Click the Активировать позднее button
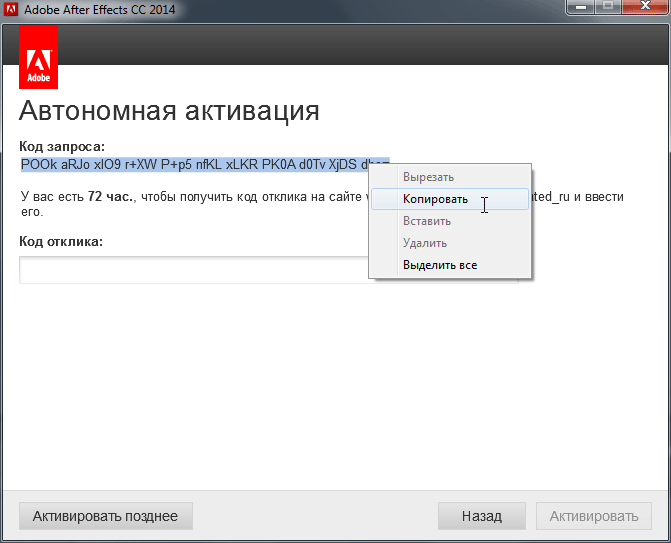The image size is (671, 543). tap(106, 516)
